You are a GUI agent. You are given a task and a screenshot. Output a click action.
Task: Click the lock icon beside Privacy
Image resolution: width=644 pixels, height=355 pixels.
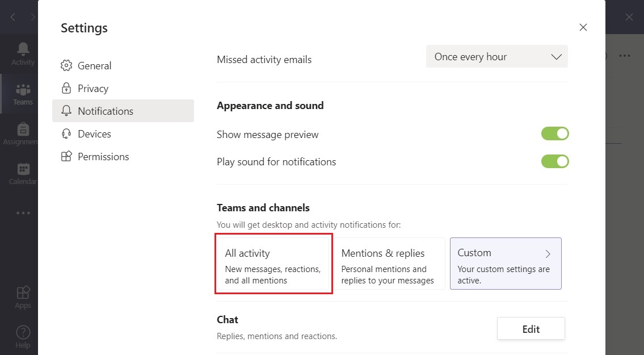point(66,88)
